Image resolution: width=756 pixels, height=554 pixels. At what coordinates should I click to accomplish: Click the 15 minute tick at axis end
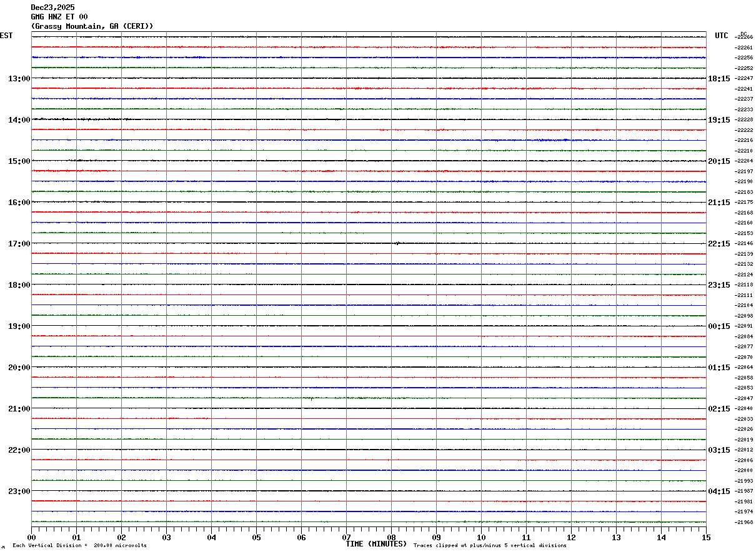706,537
